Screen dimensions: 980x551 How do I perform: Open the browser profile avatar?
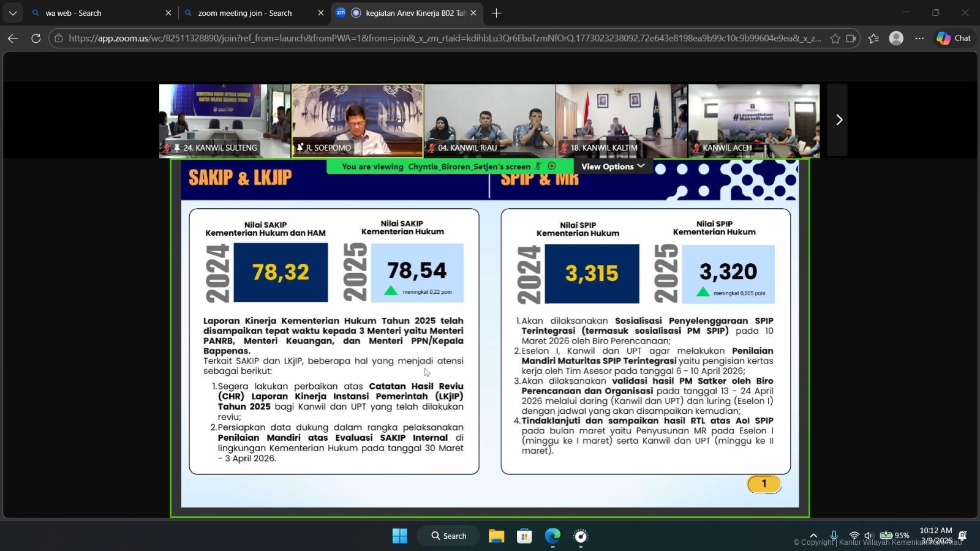pos(896,38)
